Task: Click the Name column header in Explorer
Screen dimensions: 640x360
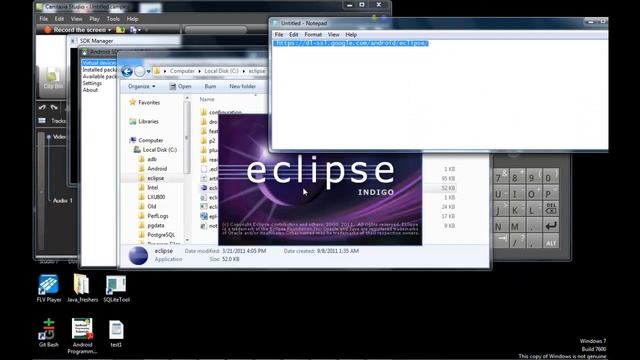Action: pyautogui.click(x=207, y=99)
